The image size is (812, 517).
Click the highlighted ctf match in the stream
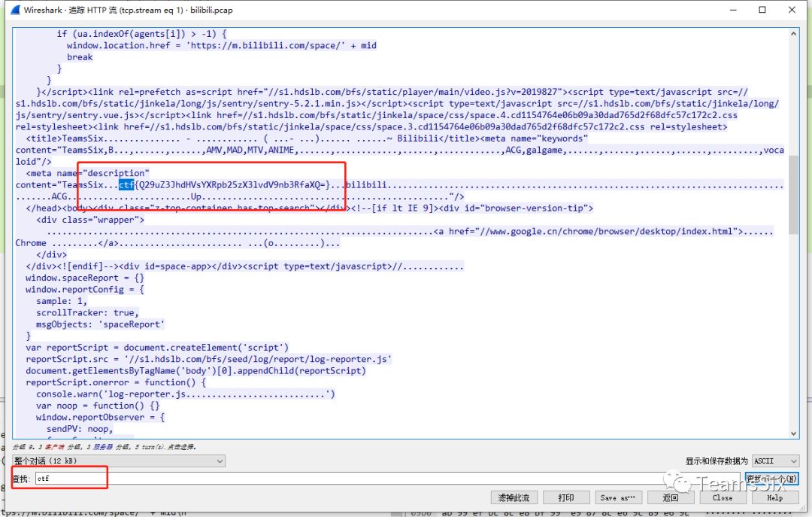click(126, 184)
